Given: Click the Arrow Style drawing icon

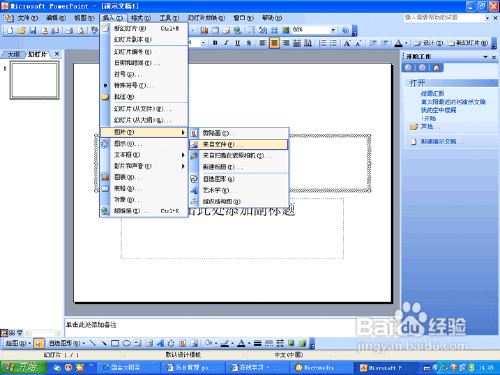Looking at the screenshot, I should [280, 343].
